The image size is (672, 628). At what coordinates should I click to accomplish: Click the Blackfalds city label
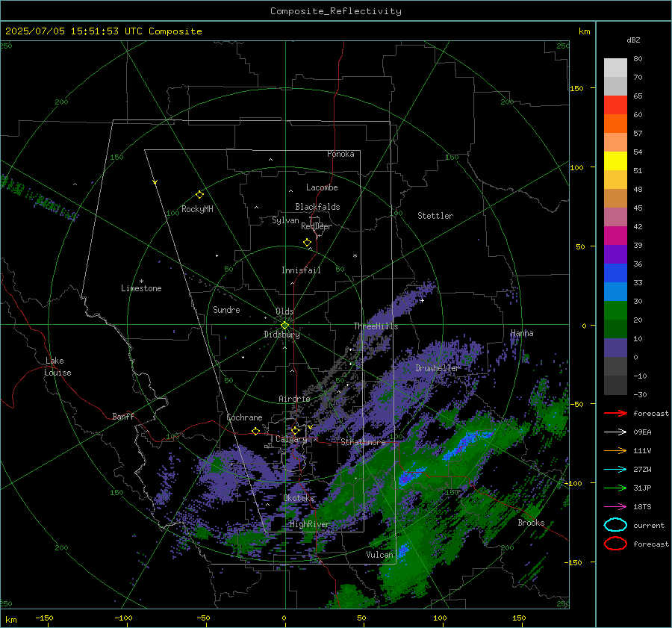click(317, 207)
